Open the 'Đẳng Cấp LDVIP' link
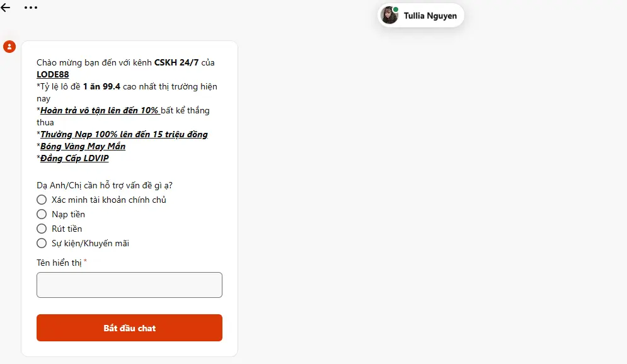The height and width of the screenshot is (364, 627). pos(74,158)
